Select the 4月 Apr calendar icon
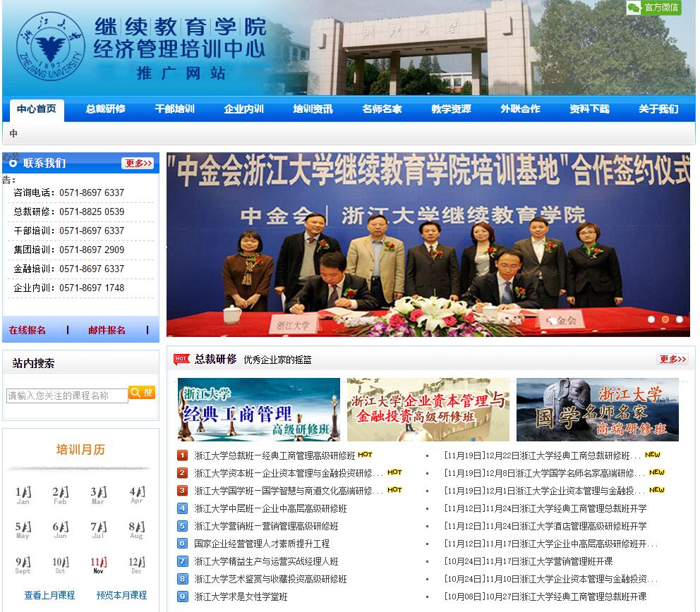700x612 pixels. tap(137, 495)
